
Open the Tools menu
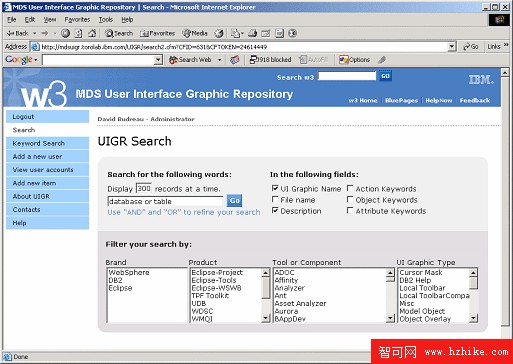[106, 20]
